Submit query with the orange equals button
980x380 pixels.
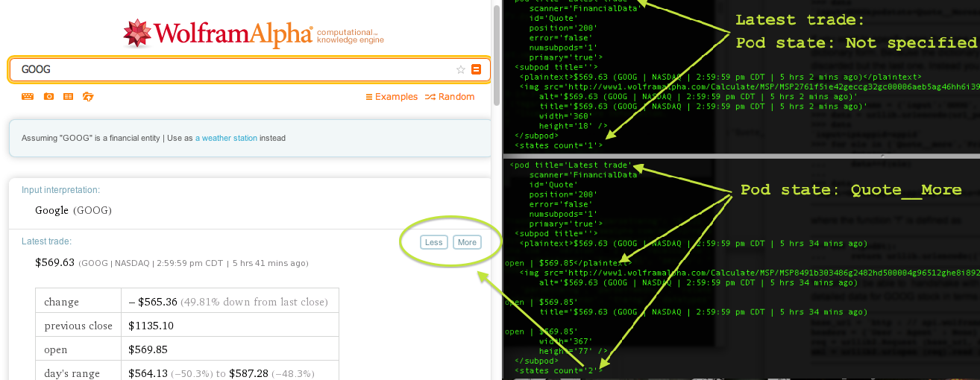[477, 69]
